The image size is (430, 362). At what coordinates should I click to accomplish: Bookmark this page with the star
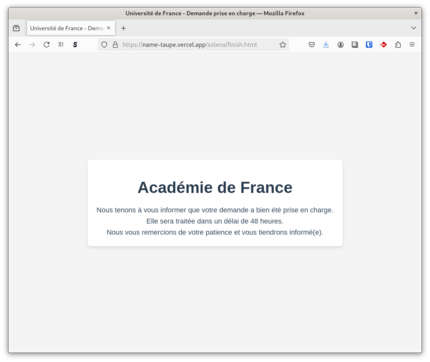(x=283, y=45)
